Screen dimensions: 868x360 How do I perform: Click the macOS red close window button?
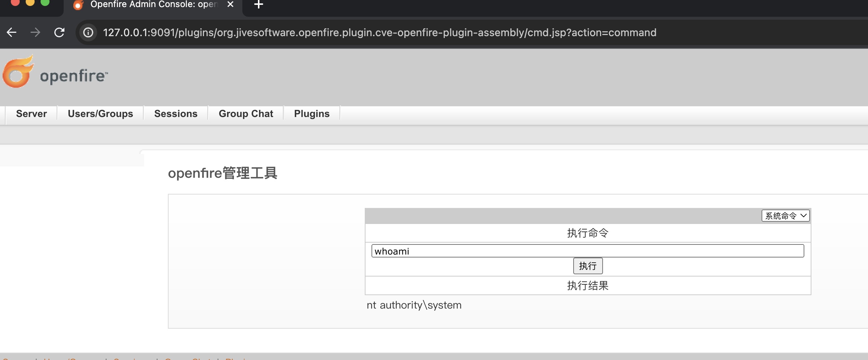point(15,2)
